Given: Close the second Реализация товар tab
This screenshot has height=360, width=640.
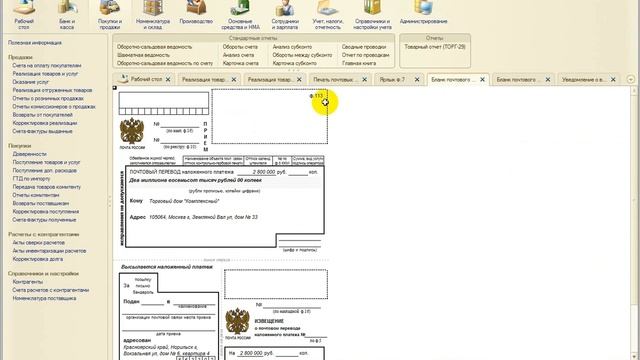Looking at the screenshot, I should (x=299, y=80).
